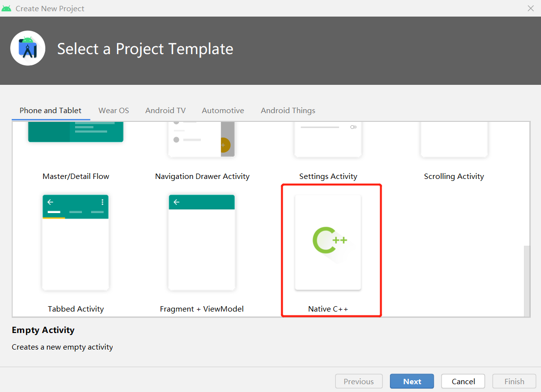Switch to the Wear OS tab
Viewport: 541px width, 392px height.
point(114,110)
